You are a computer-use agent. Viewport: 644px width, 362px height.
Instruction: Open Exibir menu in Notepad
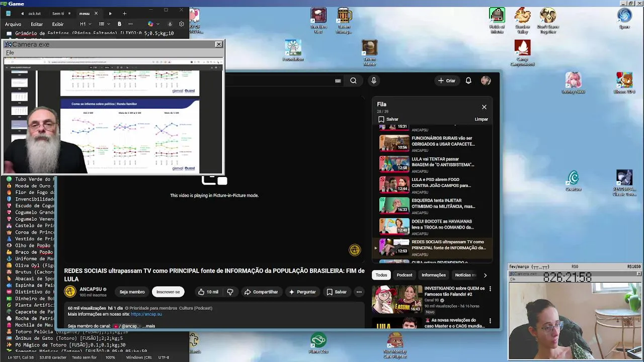point(58,24)
